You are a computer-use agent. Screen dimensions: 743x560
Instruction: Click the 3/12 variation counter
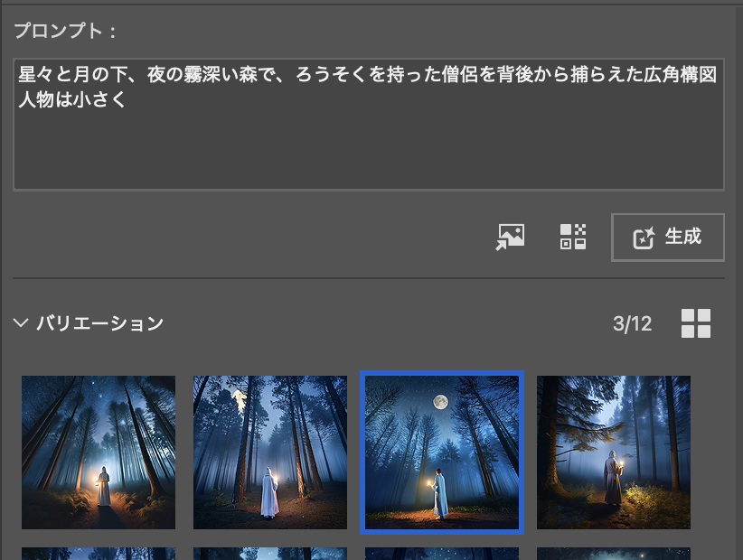click(x=632, y=323)
